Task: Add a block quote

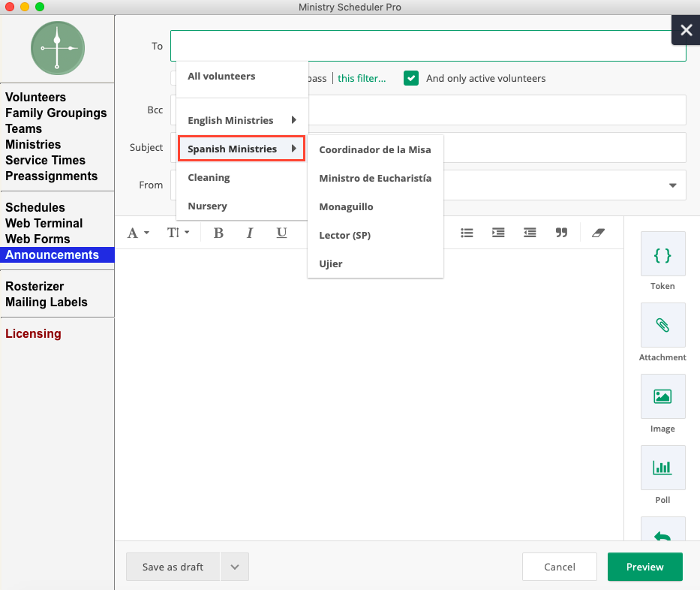Action: coord(561,233)
